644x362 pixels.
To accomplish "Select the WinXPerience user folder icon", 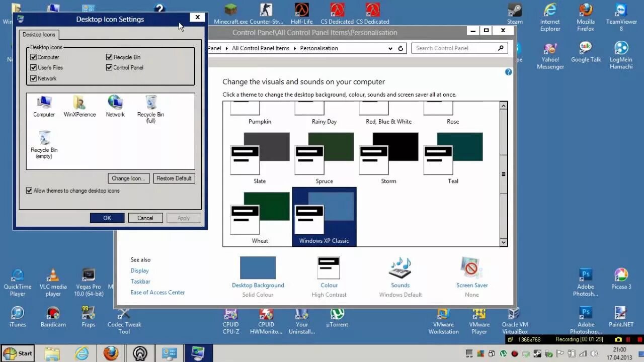I will (79, 107).
